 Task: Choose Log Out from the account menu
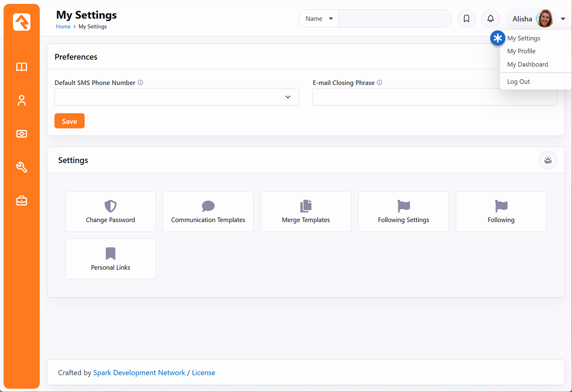pos(518,81)
